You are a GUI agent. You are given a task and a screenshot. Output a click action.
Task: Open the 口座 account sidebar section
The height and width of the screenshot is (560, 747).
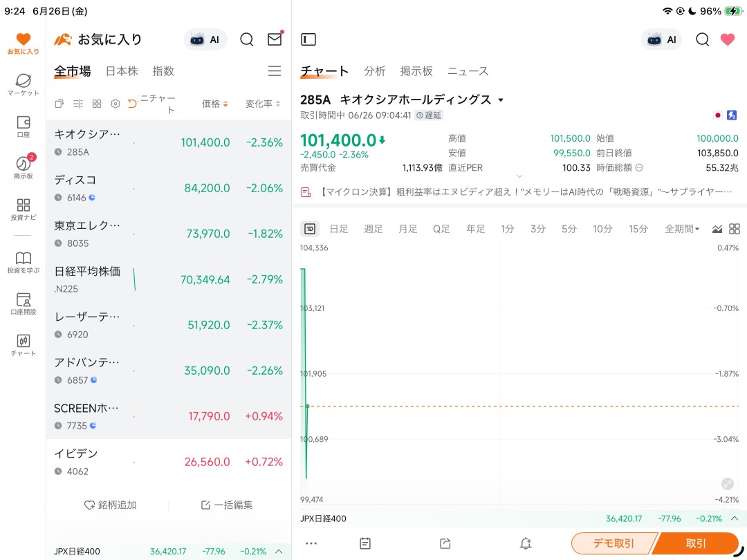(x=23, y=127)
